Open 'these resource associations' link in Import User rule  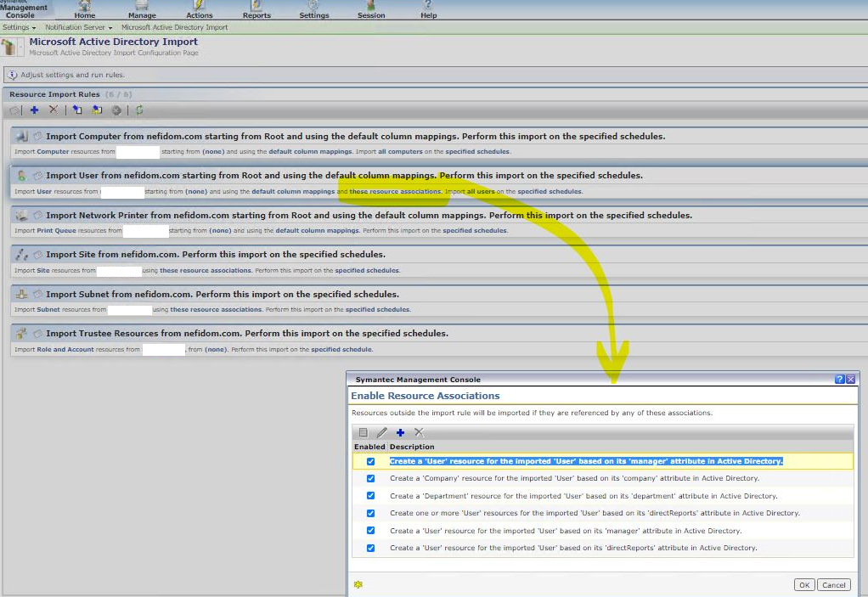coord(395,192)
